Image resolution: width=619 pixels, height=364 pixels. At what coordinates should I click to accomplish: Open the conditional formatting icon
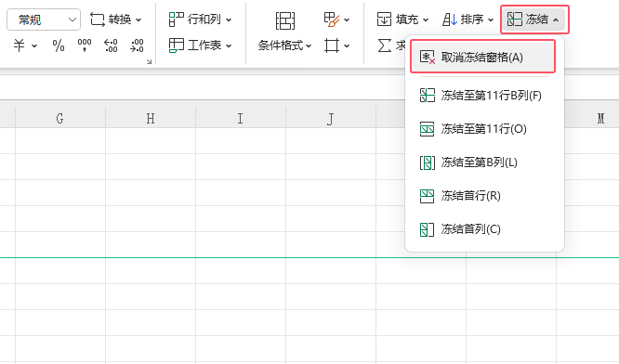coord(285,20)
